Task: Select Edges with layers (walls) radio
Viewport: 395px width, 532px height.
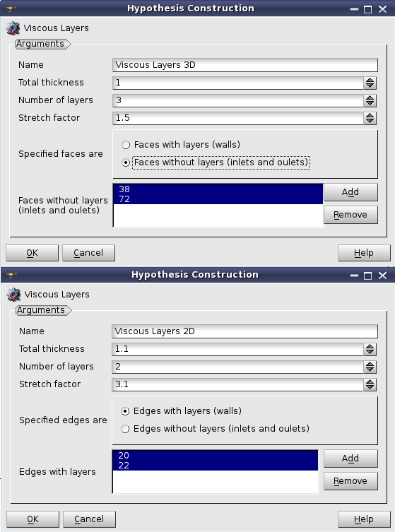Action: point(125,411)
